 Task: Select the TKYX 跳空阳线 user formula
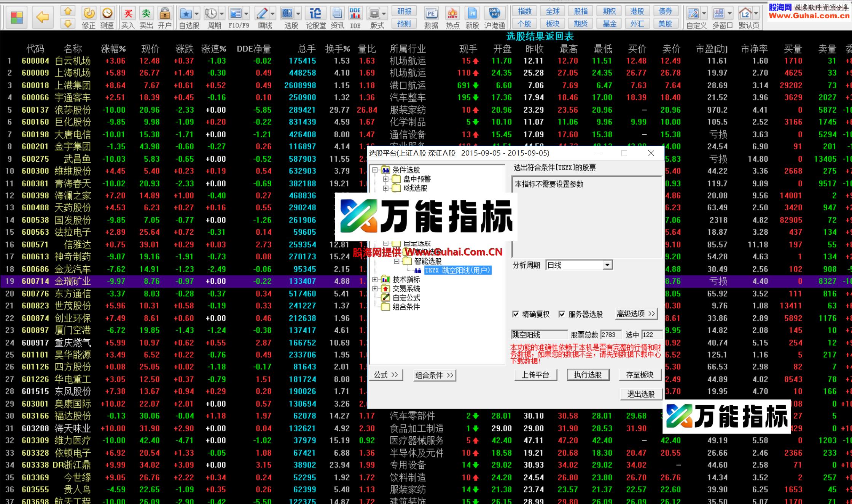tap(457, 270)
